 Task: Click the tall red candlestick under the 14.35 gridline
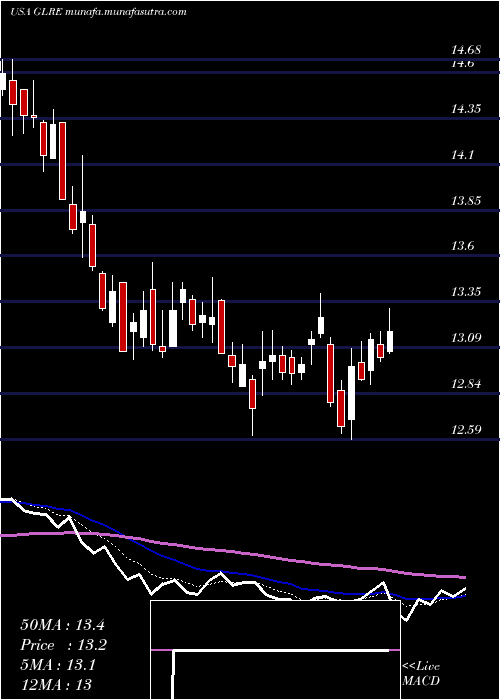tap(63, 161)
